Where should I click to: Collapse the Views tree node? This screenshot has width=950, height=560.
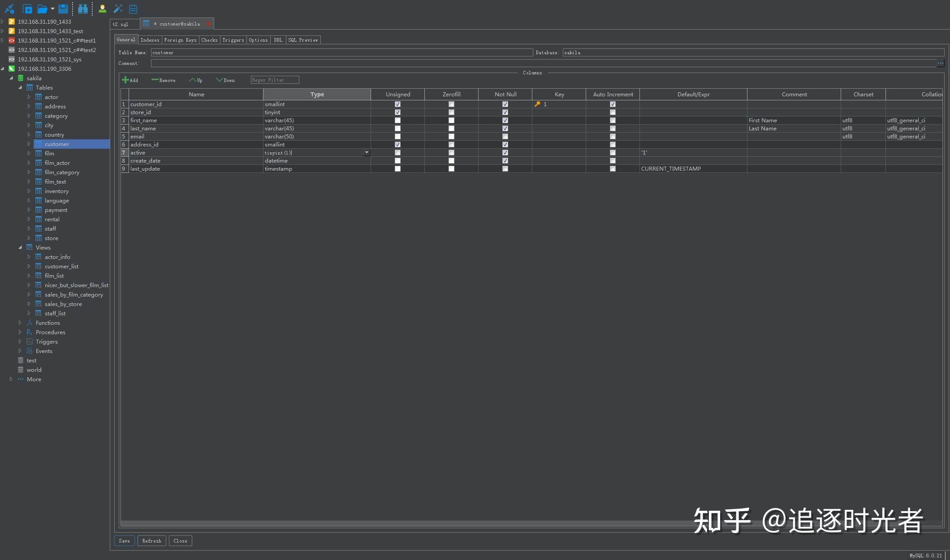pyautogui.click(x=20, y=248)
